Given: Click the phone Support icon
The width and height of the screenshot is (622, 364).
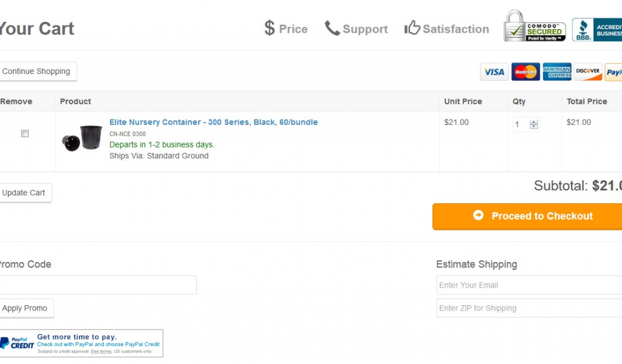Looking at the screenshot, I should coord(332,29).
